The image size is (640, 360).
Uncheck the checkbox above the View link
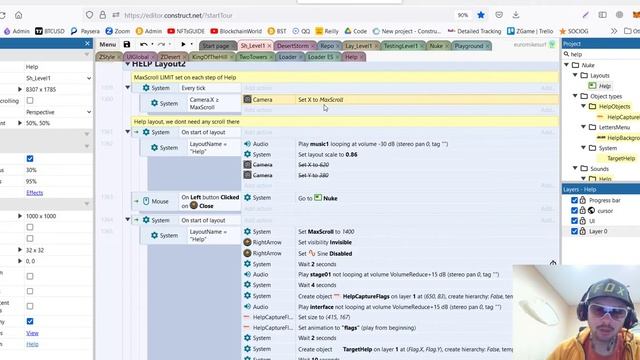tap(30, 321)
